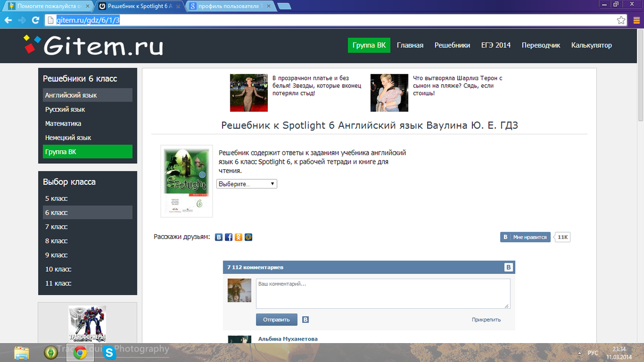The image size is (644, 362).
Task: Click the 'Мне нравится' VK like button
Action: point(525,237)
